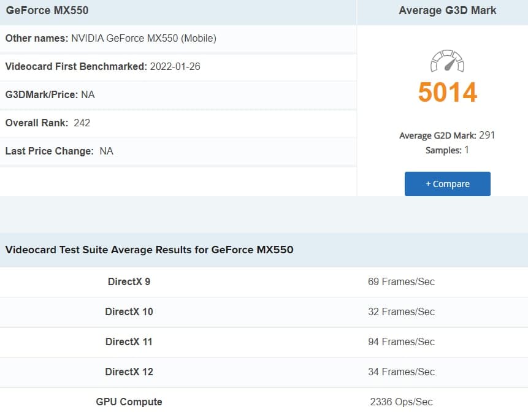Image resolution: width=528 pixels, height=420 pixels.
Task: Click the Overall Rank 242 entry
Action: 48,123
